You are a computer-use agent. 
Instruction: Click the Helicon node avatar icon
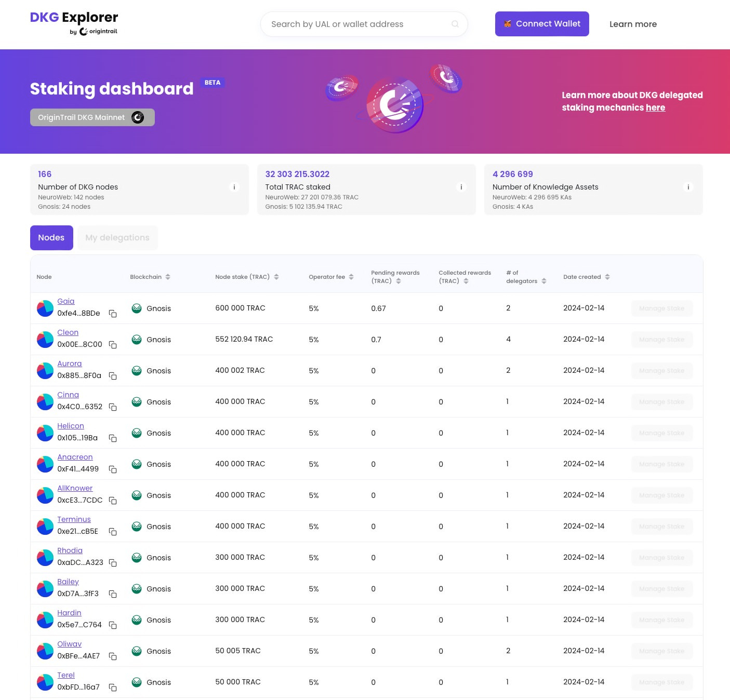click(x=45, y=433)
